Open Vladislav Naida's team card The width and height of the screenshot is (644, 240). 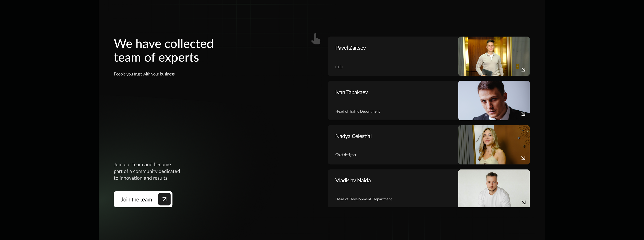click(x=429, y=188)
